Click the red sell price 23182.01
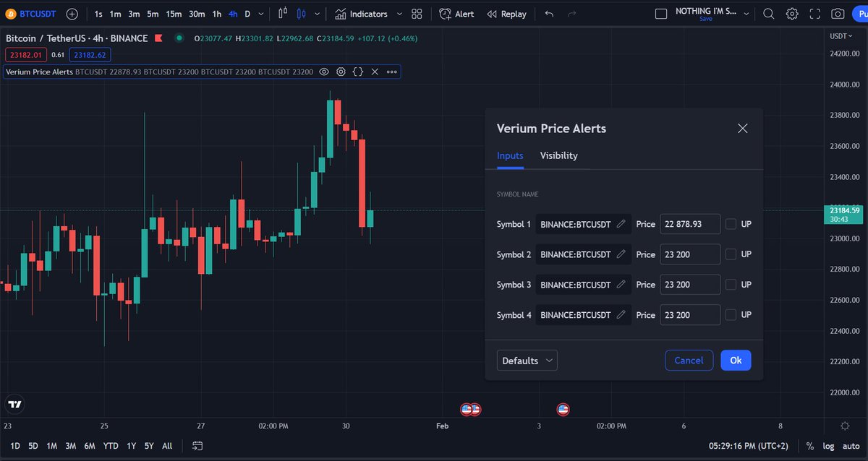Viewport: 868px width, 461px height. [x=25, y=54]
